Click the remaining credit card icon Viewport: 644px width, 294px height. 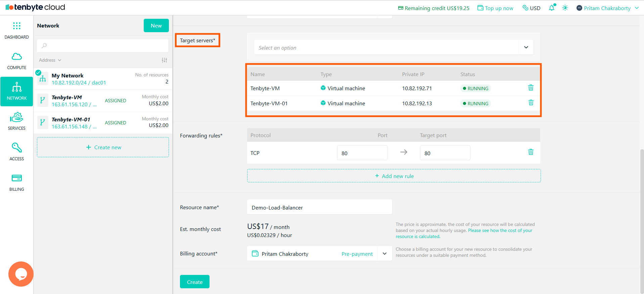[401, 8]
